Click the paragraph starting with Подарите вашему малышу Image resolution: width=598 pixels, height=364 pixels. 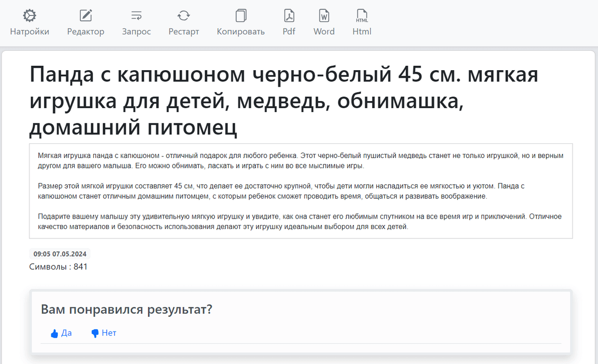tap(299, 222)
